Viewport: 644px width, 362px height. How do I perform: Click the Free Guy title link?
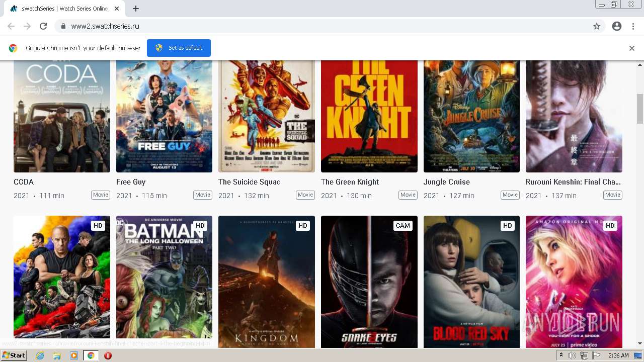(x=131, y=182)
